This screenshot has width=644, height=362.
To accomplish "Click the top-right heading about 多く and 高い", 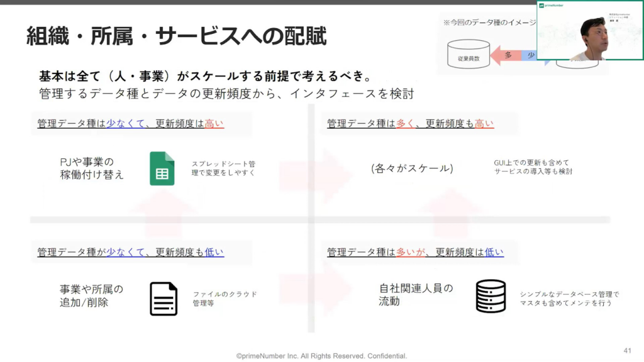I will [x=410, y=124].
